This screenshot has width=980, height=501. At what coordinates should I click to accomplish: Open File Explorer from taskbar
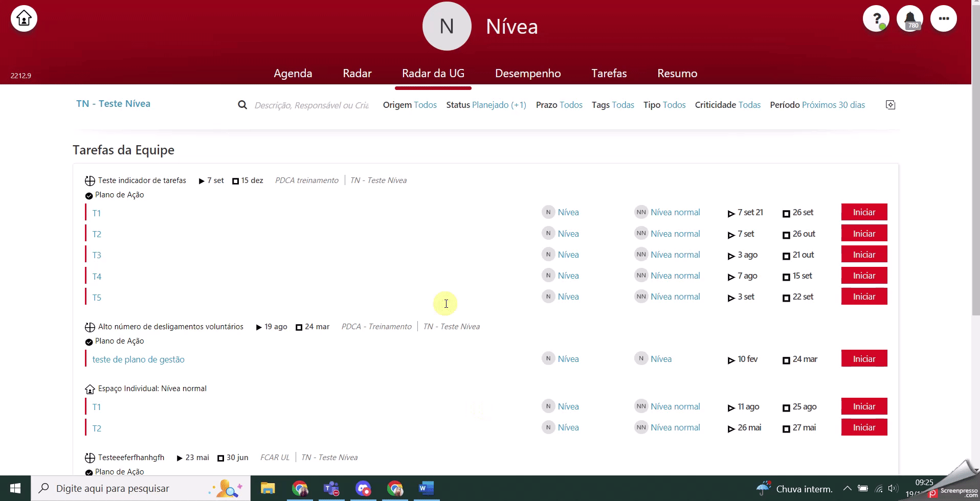268,488
